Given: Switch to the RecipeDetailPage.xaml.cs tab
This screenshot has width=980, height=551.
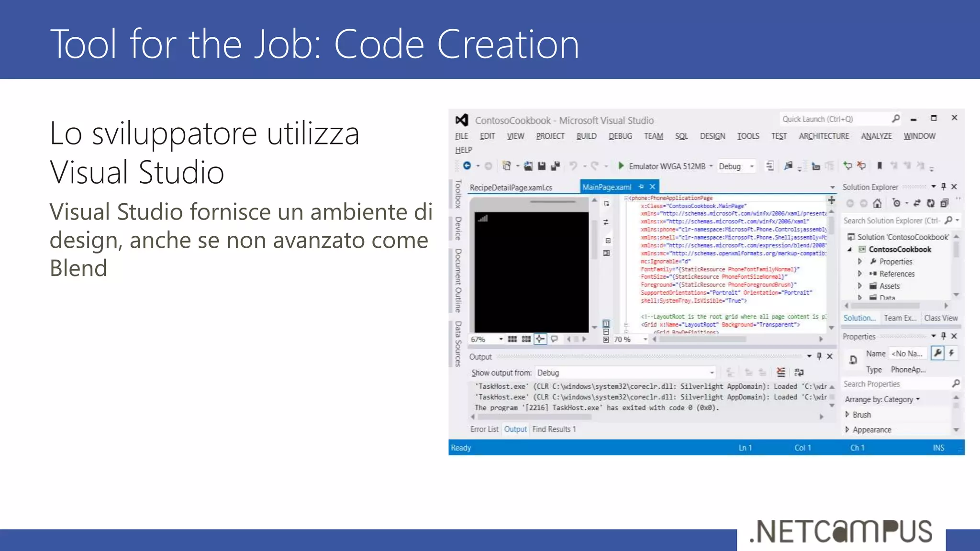Looking at the screenshot, I should pyautogui.click(x=511, y=187).
